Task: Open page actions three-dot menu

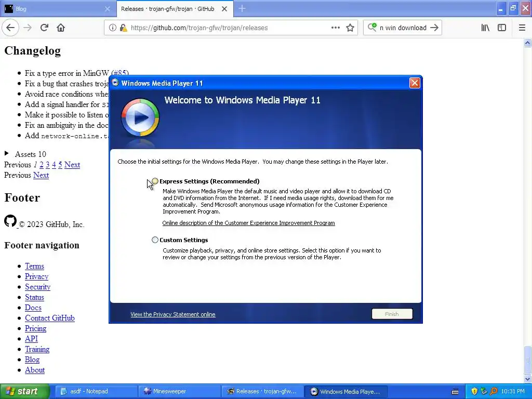Action: (x=335, y=28)
